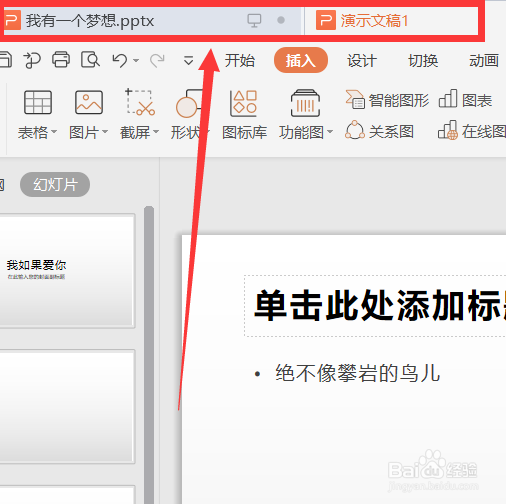Select the 插入 ribbon tab
Viewport: 506px width, 504px height.
coord(301,60)
